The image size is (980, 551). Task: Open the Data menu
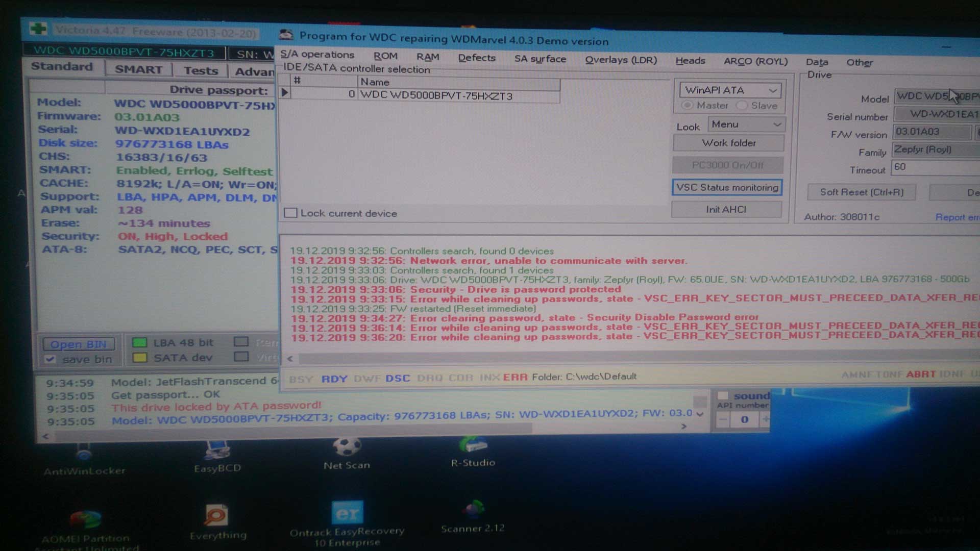coord(817,62)
